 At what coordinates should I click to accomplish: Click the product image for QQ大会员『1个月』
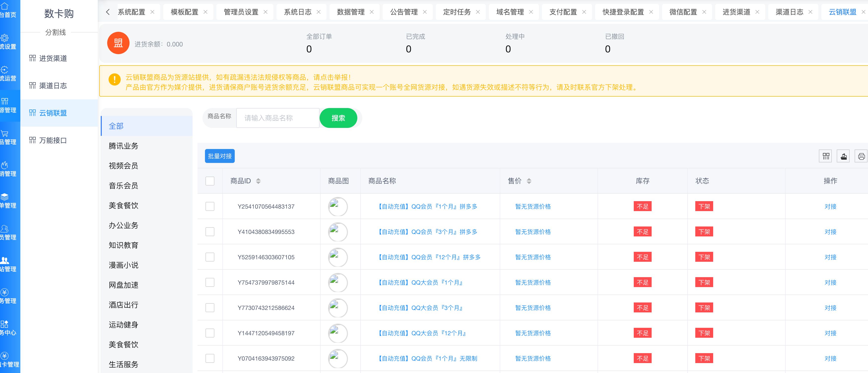(338, 282)
